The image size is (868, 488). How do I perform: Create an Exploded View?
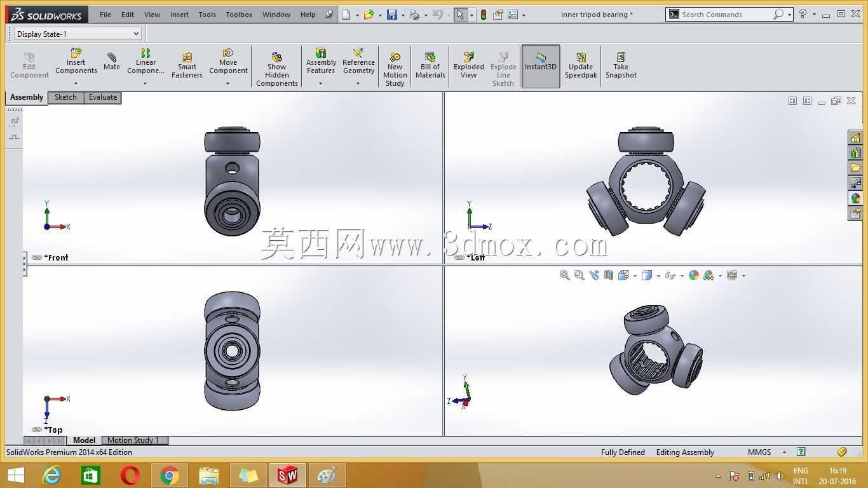pyautogui.click(x=469, y=65)
